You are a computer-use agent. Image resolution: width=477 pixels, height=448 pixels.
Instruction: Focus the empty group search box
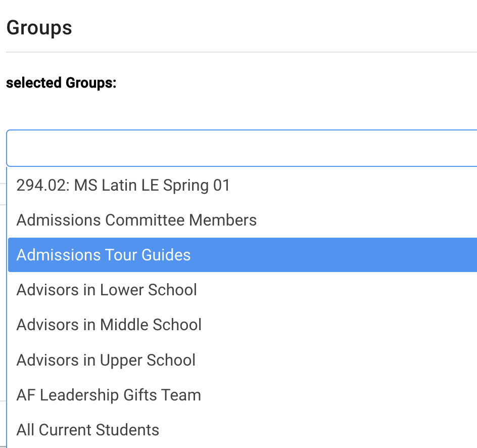click(x=242, y=148)
